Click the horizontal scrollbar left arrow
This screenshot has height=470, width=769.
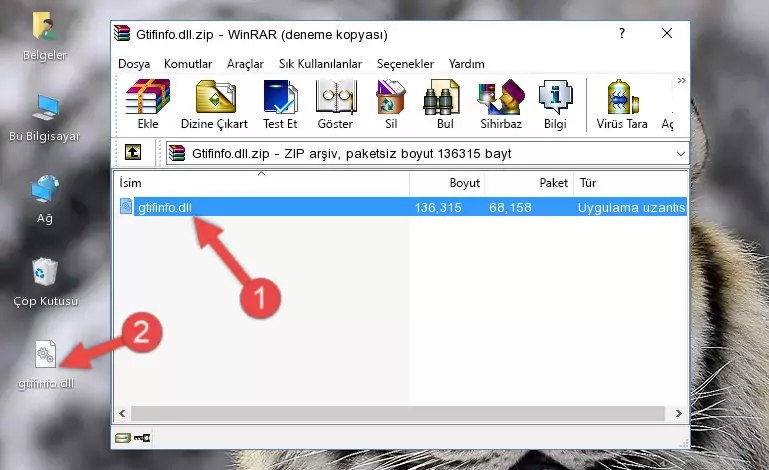point(123,414)
